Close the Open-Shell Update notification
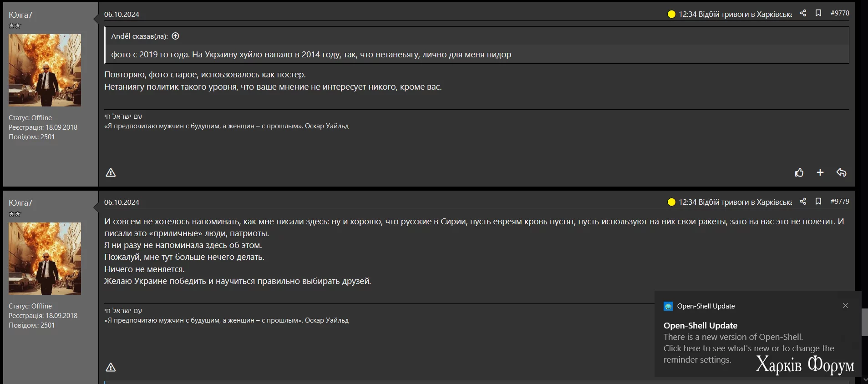 pos(845,306)
